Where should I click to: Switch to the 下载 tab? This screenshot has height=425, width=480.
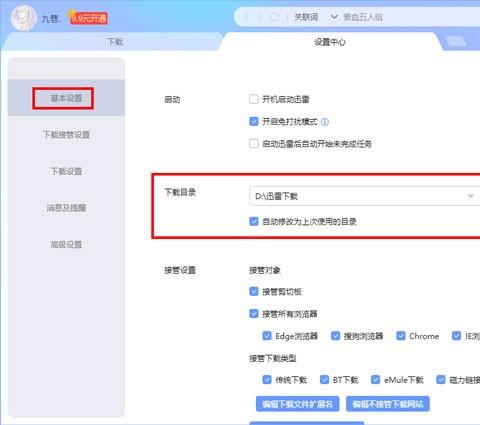pyautogui.click(x=115, y=42)
